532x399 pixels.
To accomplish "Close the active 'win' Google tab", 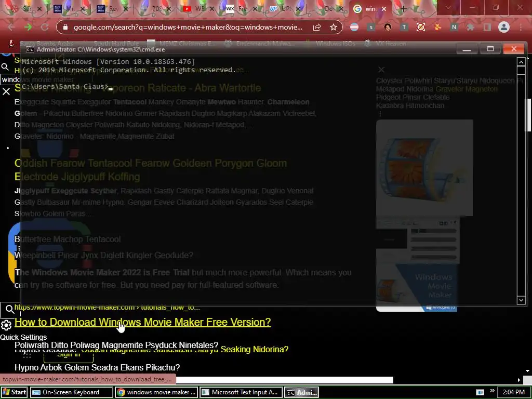I will (x=384, y=9).
